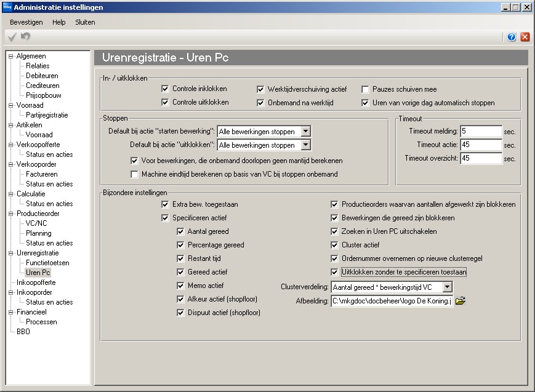Click the mkg application icon in title bar

(7, 7)
